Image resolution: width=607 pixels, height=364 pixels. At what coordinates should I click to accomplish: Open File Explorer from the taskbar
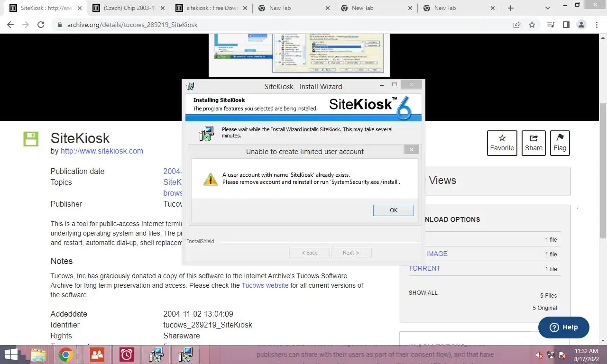[x=38, y=355]
